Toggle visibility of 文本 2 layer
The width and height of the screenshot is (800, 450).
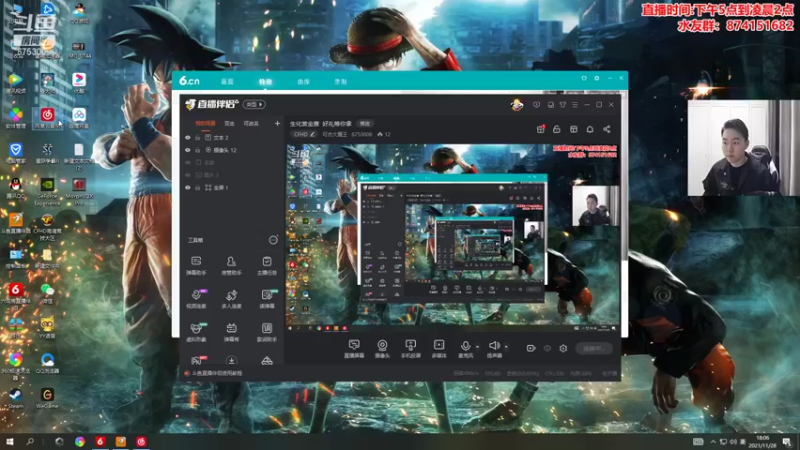[x=188, y=138]
